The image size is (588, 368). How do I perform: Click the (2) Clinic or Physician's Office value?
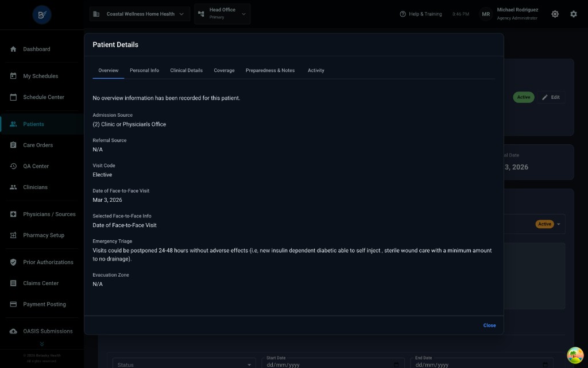(129, 124)
